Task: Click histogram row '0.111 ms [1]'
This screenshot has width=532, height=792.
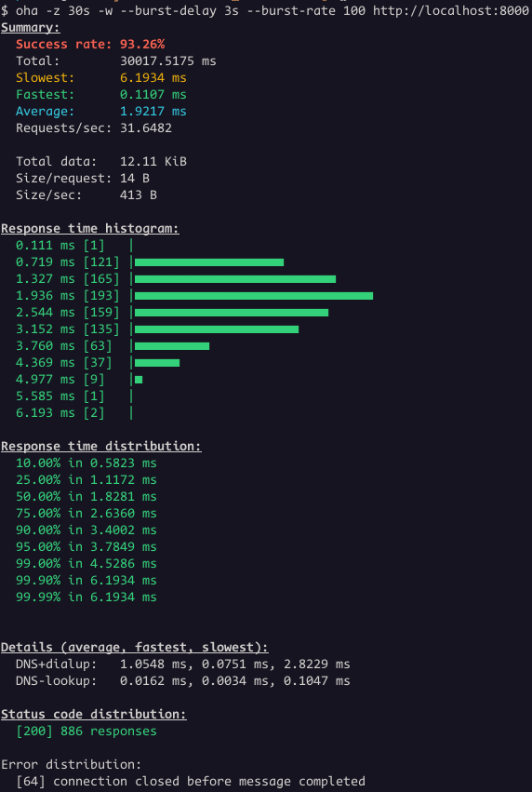Action: point(74,246)
